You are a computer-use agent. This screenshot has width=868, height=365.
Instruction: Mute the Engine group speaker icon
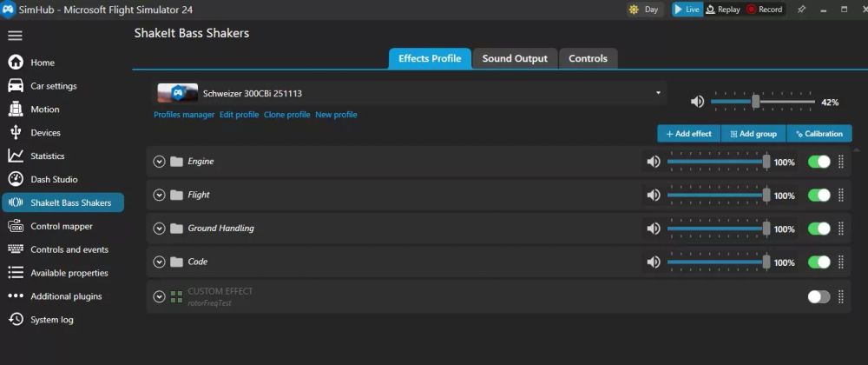point(654,162)
